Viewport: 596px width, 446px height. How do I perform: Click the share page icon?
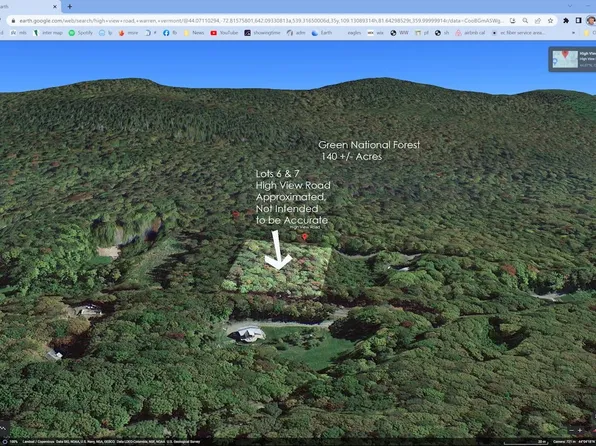pos(537,21)
